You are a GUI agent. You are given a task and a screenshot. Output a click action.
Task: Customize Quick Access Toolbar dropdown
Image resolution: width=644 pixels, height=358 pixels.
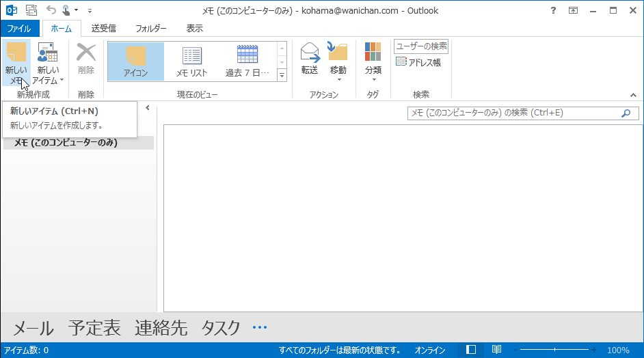(x=90, y=11)
